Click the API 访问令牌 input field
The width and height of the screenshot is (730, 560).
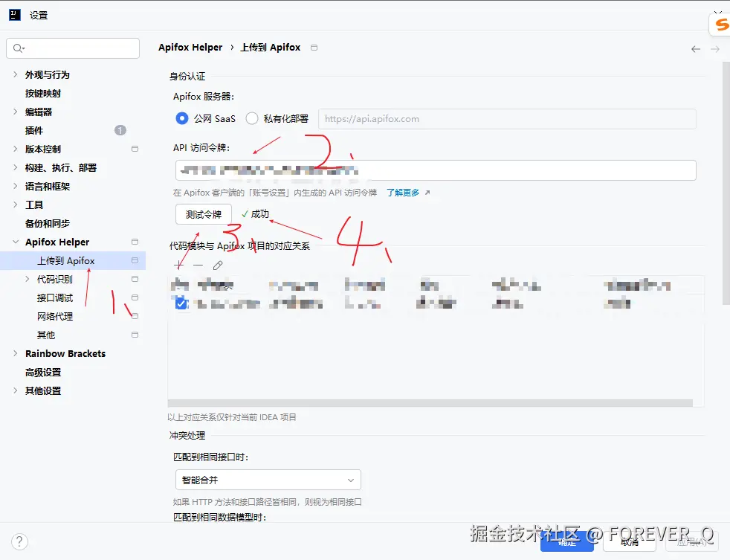pyautogui.click(x=436, y=170)
